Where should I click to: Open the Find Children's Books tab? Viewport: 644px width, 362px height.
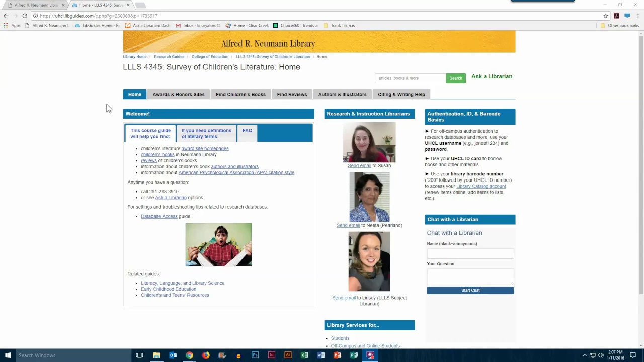coord(240,94)
